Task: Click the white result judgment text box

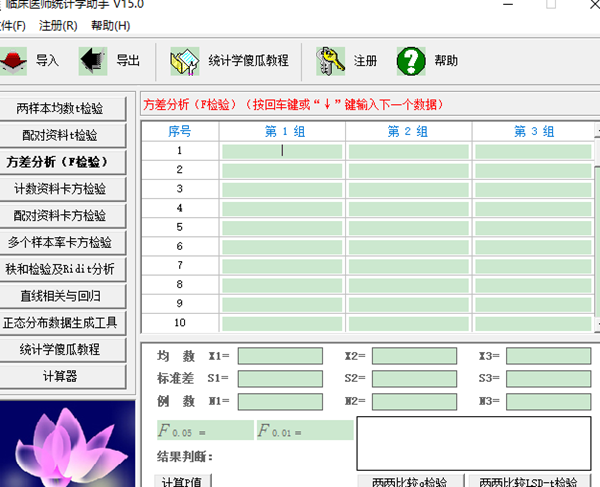Action: [x=474, y=443]
